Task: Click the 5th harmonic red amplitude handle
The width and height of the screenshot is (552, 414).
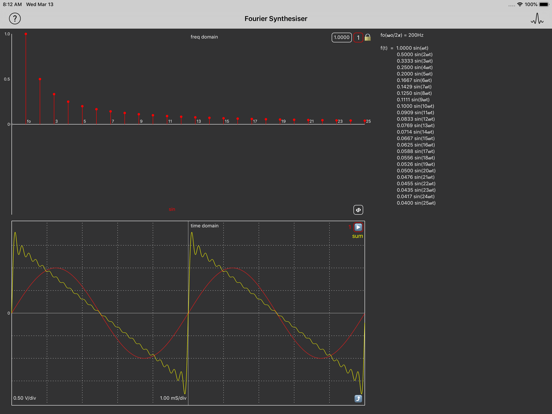Action: pos(82,106)
